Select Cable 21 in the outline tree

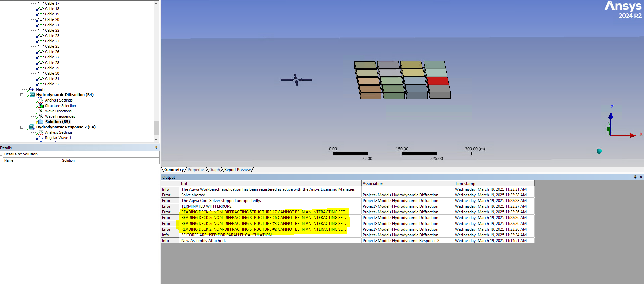[x=52, y=25]
